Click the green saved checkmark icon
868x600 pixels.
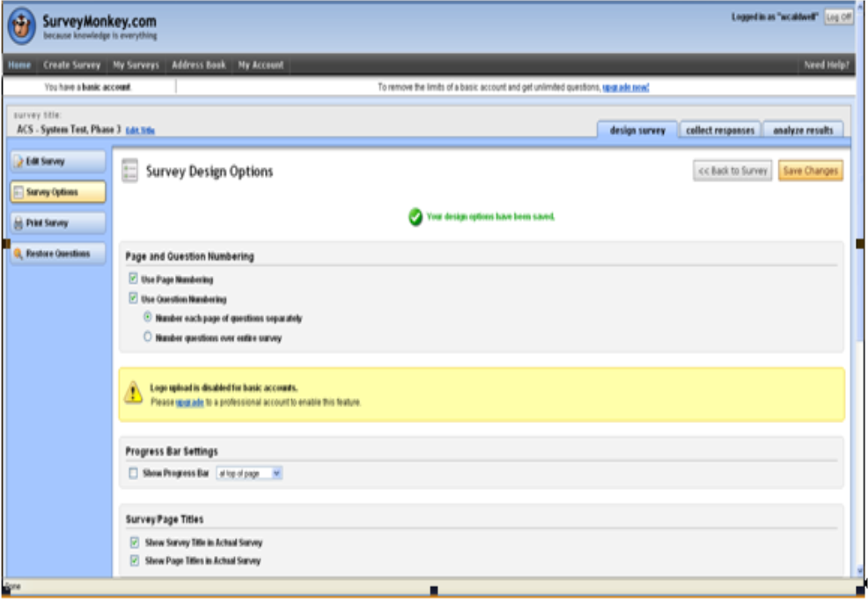coord(416,217)
